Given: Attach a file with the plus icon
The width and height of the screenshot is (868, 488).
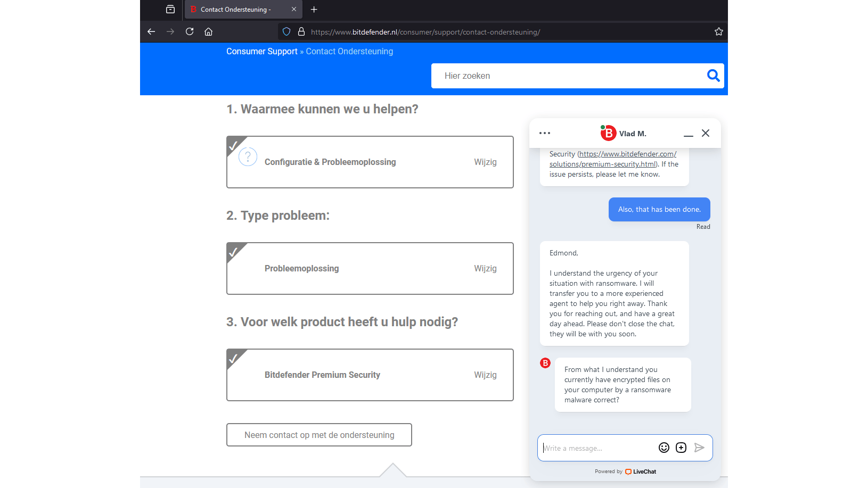Looking at the screenshot, I should pos(681,448).
